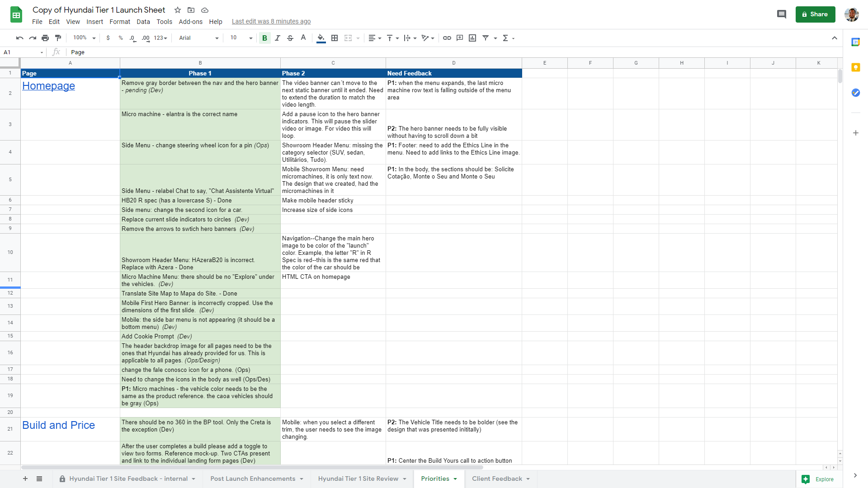Click the Insert link icon
The image size is (868, 488).
point(447,38)
